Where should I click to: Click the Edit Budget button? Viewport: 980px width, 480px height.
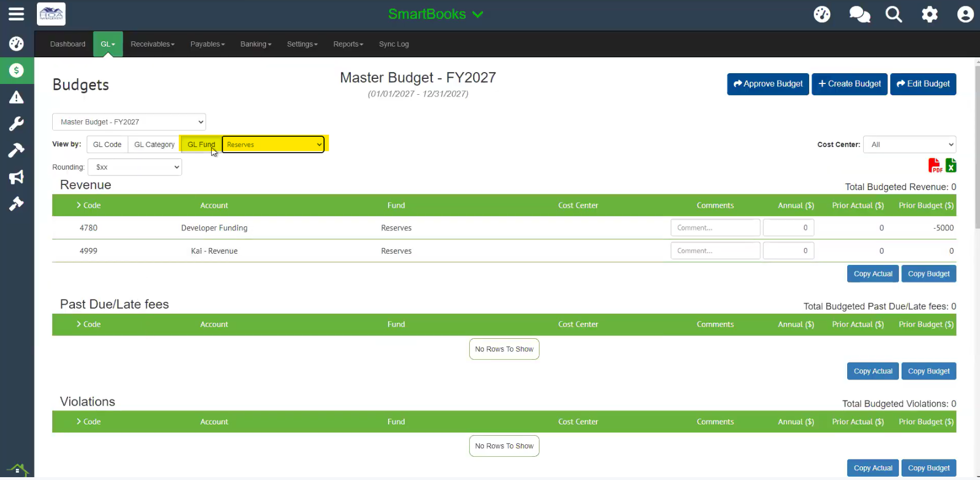click(x=923, y=84)
